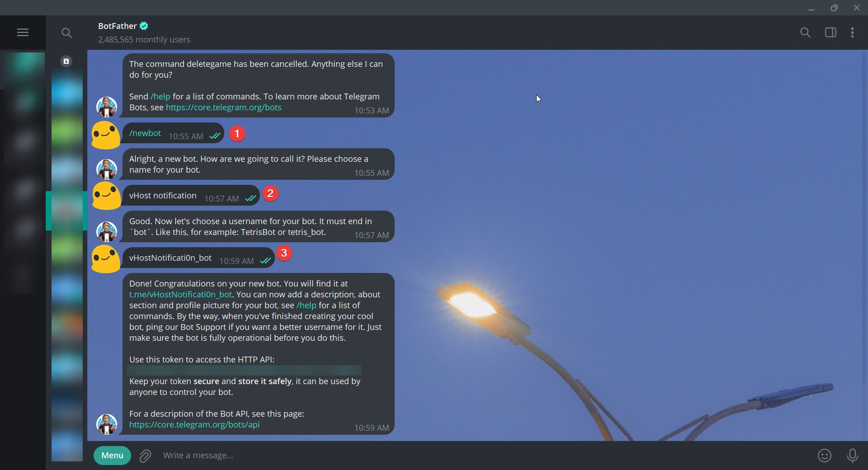The height and width of the screenshot is (470, 868).
Task: Open the emoji picker
Action: (825, 456)
